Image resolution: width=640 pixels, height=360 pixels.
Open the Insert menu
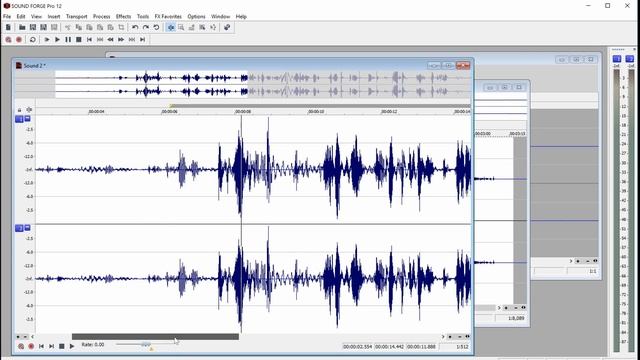(x=53, y=16)
